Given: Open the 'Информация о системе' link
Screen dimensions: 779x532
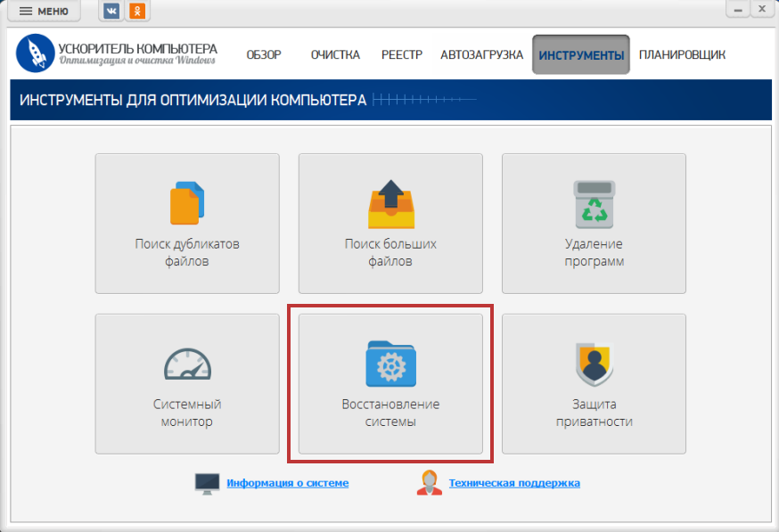Looking at the screenshot, I should coord(288,483).
